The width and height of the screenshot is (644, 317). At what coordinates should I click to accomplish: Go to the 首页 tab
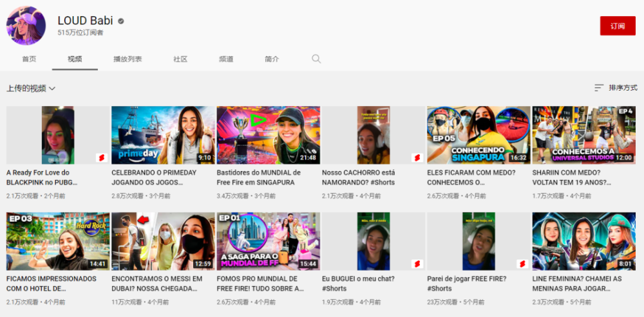(29, 59)
